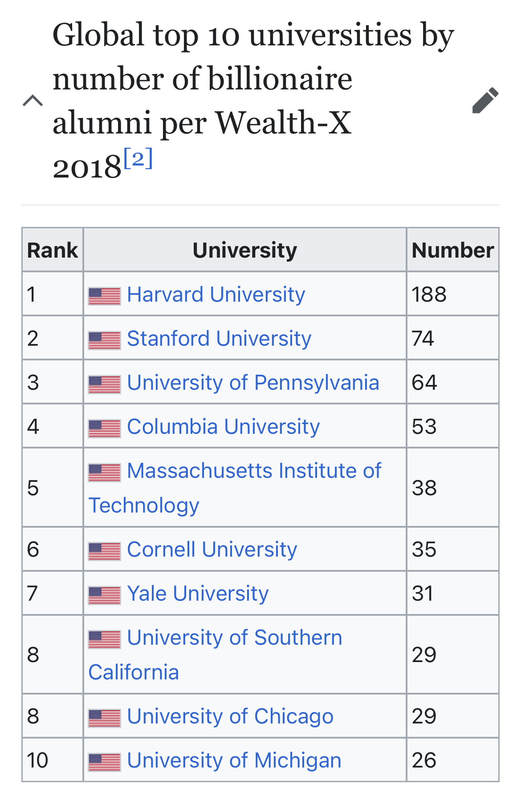Open the Cornell University link
This screenshot has width=521, height=812.
click(212, 549)
